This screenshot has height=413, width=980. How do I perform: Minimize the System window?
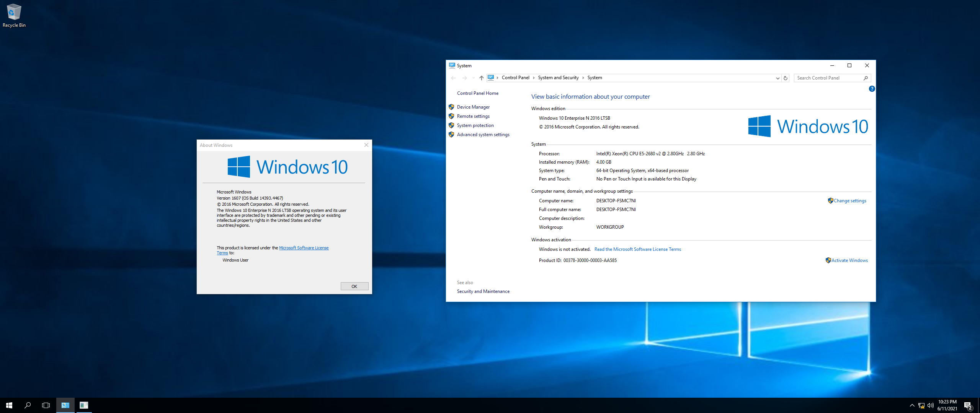coord(832,65)
